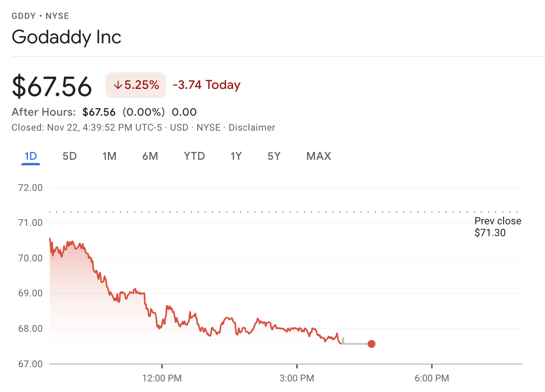545x392 pixels.
Task: Click the red end-point dot on chart
Action: 371,344
